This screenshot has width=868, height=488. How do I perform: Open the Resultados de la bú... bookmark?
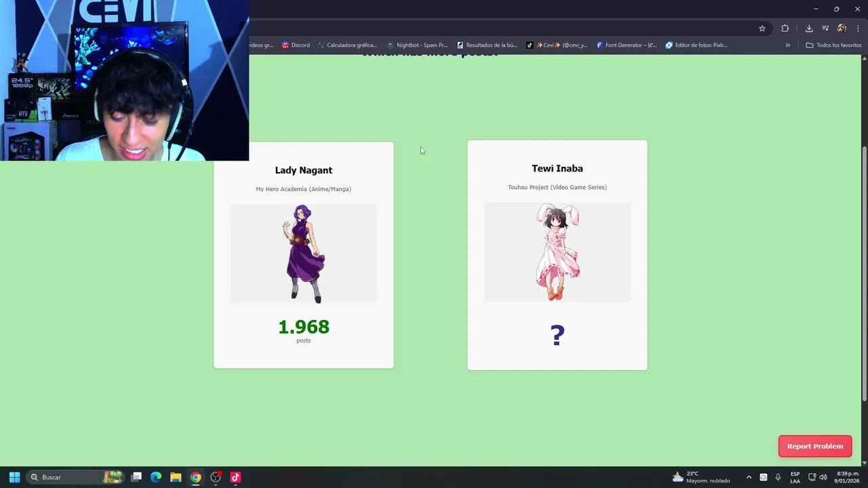(x=487, y=45)
